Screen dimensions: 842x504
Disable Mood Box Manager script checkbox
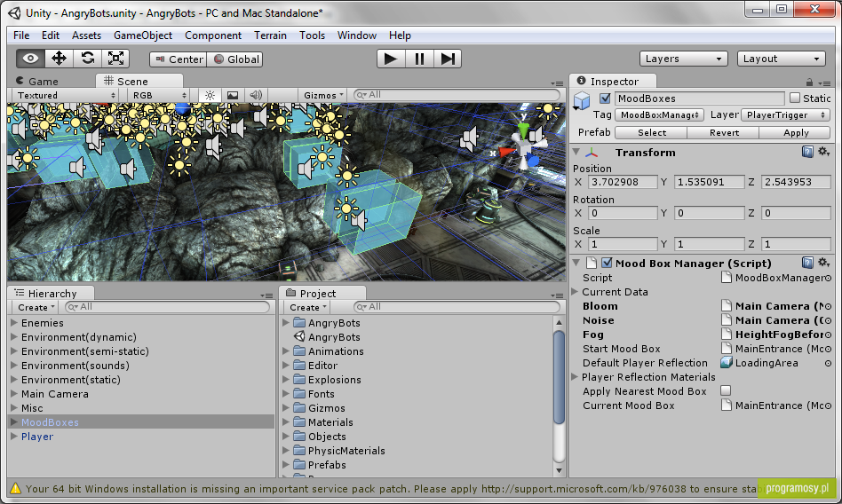(607, 263)
